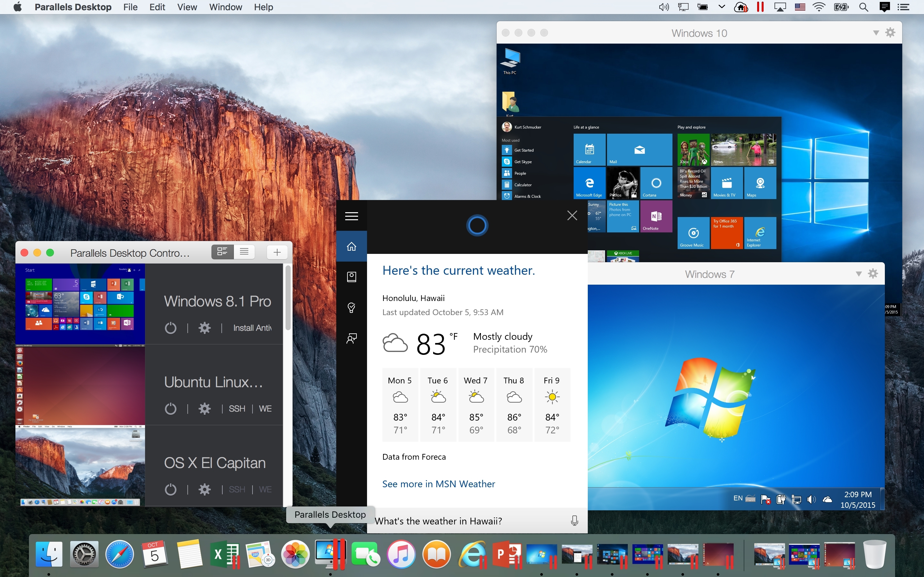Expand Windows 7 window dropdown arrow
The image size is (924, 577).
[x=859, y=274]
